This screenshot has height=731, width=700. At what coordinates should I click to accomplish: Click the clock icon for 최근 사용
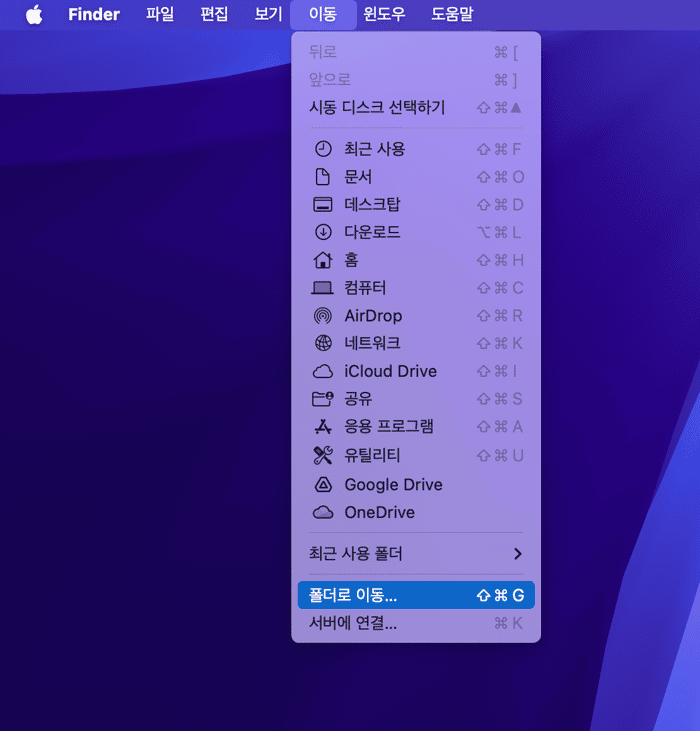tap(323, 149)
